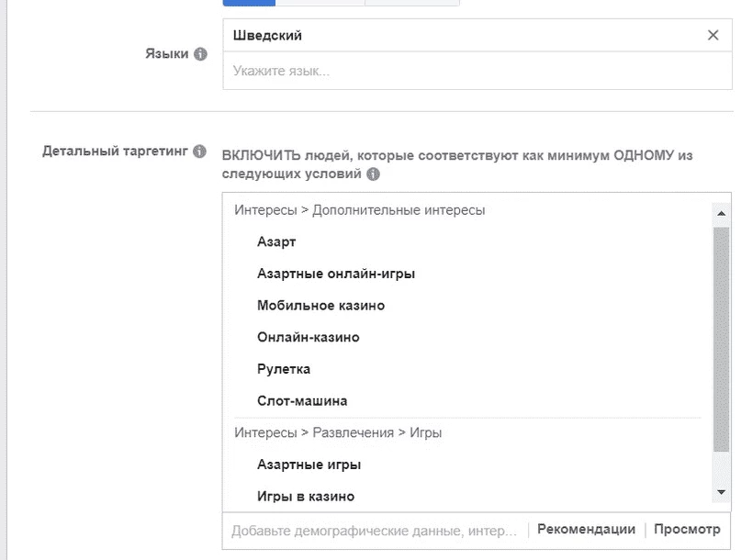Select the Рулетка interest
Viewport: 741px width, 560px height.
[x=284, y=369]
